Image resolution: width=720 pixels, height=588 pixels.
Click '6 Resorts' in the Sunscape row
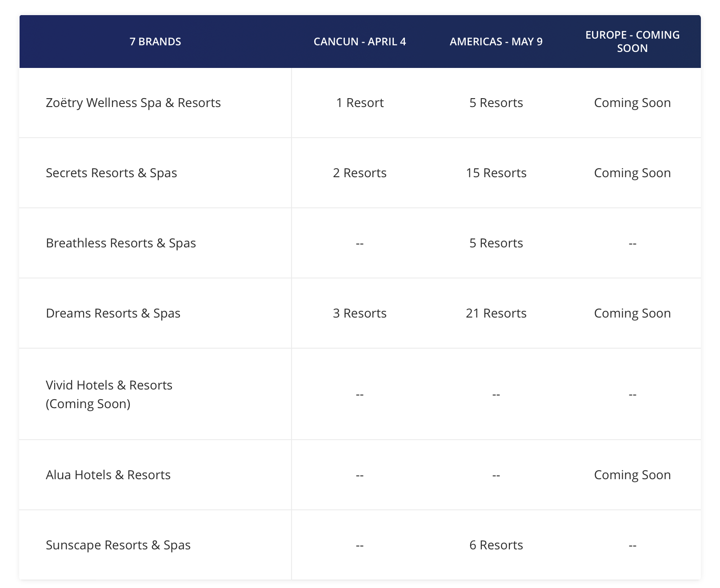click(x=496, y=545)
